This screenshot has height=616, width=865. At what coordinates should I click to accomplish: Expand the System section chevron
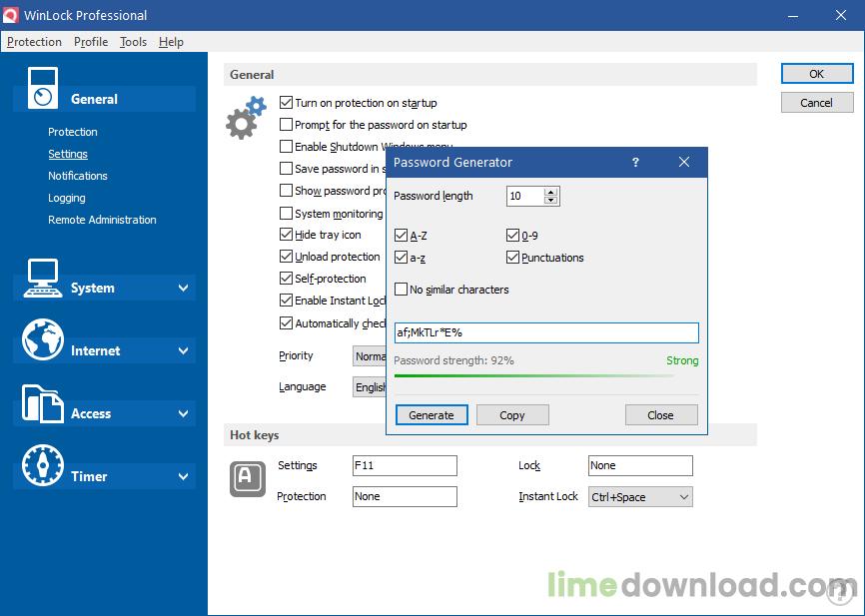[x=183, y=288]
